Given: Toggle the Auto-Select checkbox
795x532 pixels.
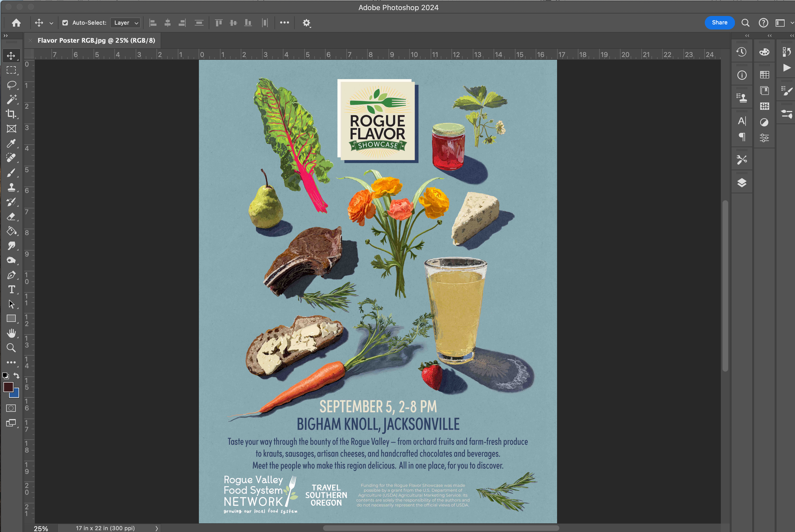Looking at the screenshot, I should [x=65, y=23].
